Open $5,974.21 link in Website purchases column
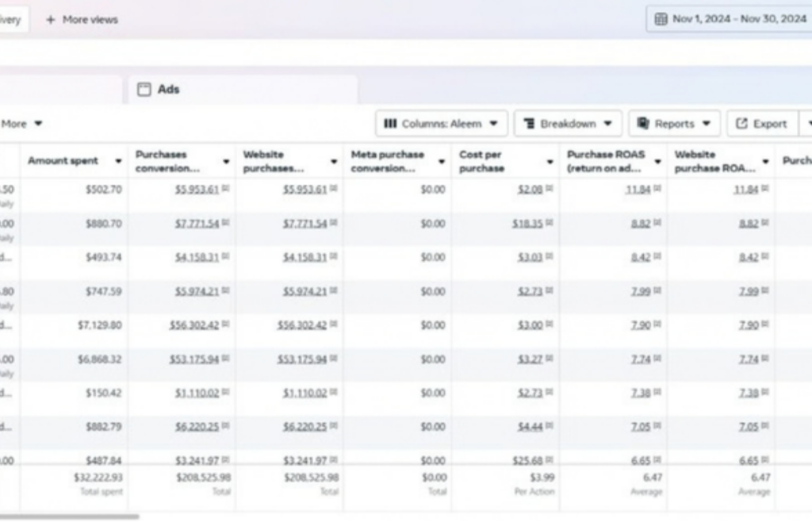 coord(304,292)
